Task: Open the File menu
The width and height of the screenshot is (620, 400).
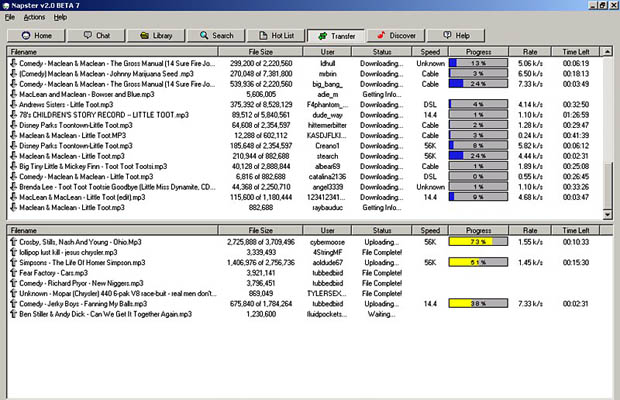Action: (x=10, y=17)
